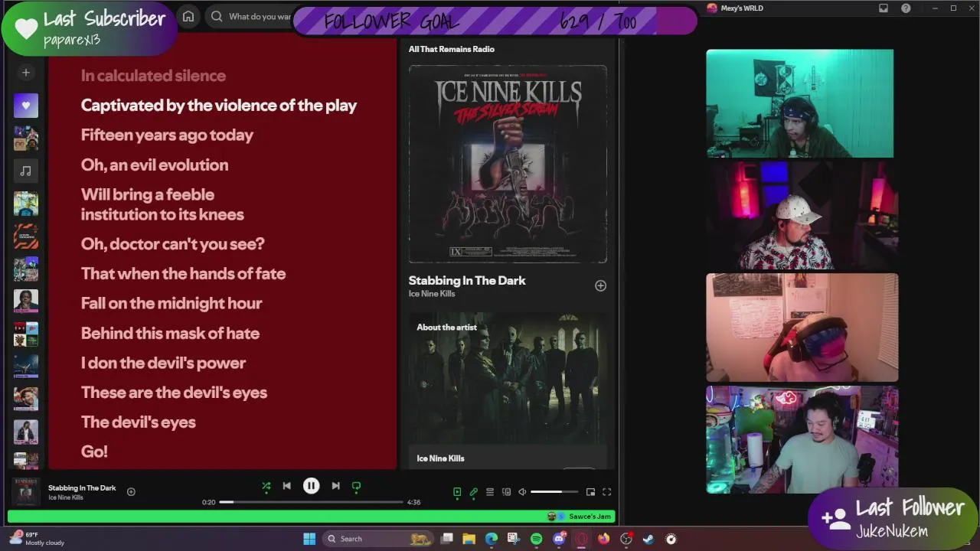Image resolution: width=980 pixels, height=551 pixels.
Task: Jump to lyric "These are the devil's eyes"
Action: click(x=174, y=392)
